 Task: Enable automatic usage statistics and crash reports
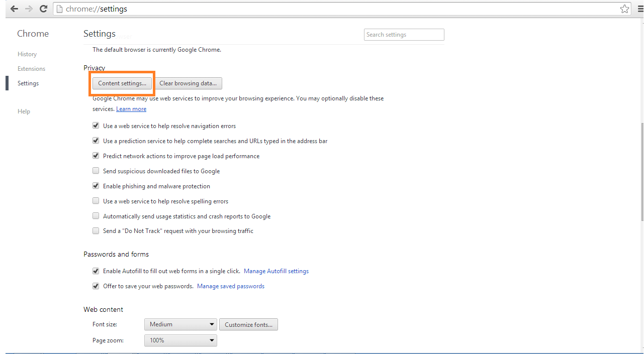pyautogui.click(x=96, y=216)
